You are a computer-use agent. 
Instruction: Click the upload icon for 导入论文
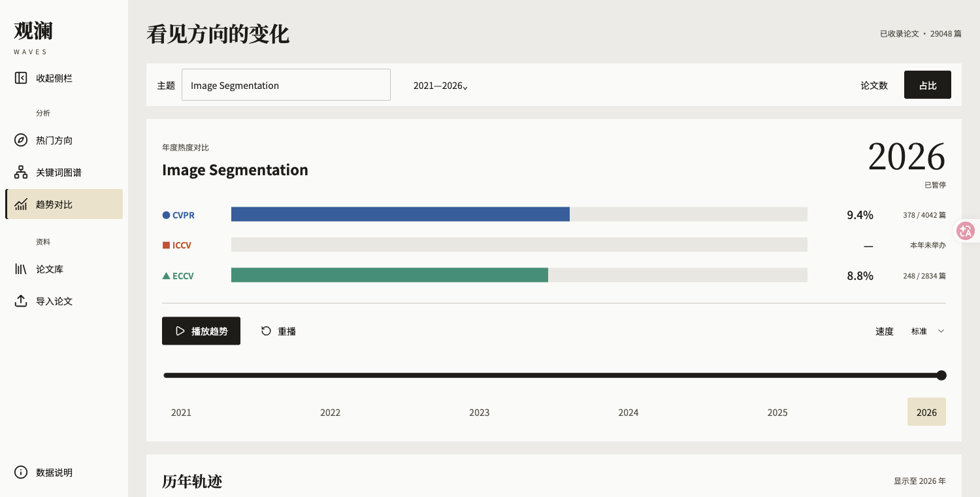21,301
